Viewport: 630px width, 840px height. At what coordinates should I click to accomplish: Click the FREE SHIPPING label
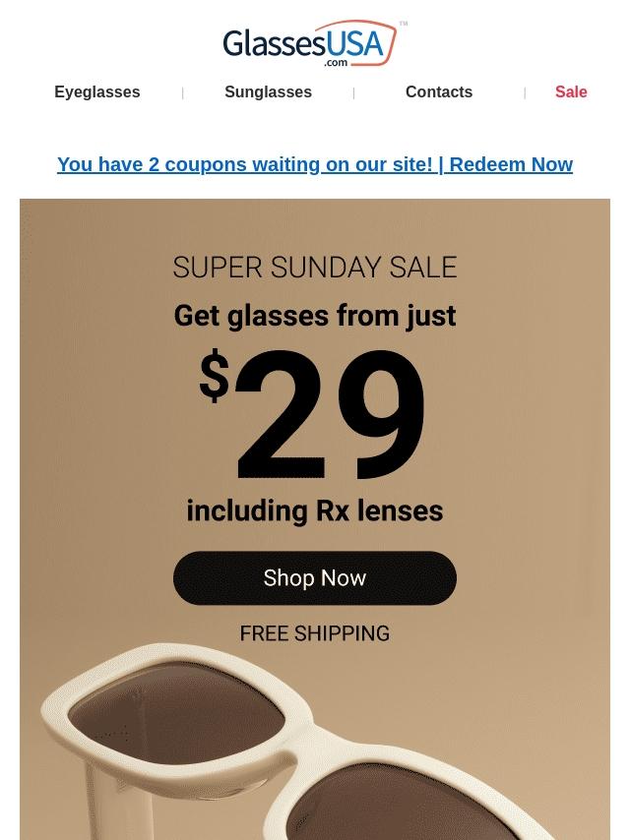click(315, 633)
